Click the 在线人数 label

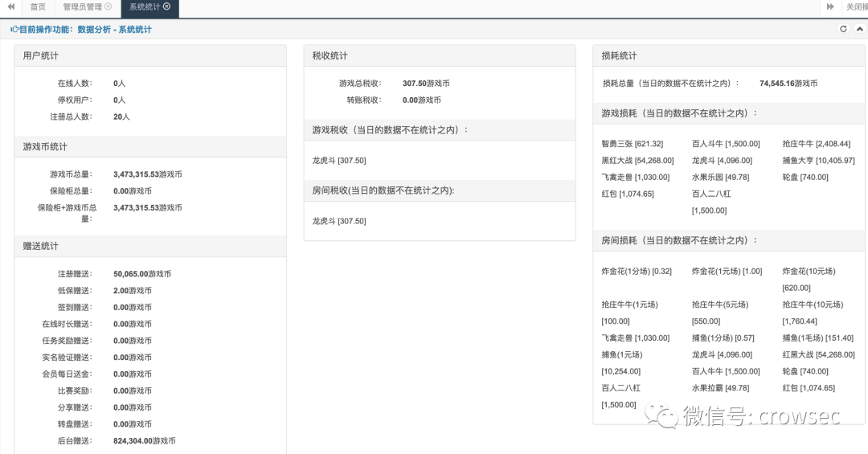click(x=75, y=84)
